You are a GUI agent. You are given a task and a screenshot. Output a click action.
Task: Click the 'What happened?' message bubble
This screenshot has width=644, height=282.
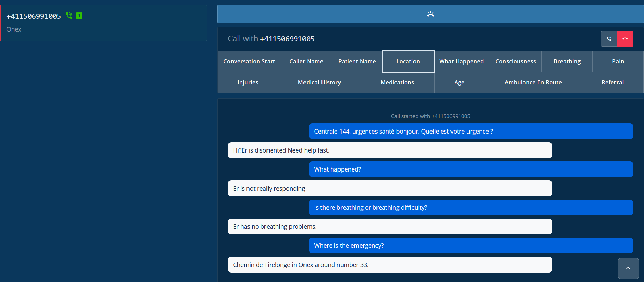(x=471, y=169)
